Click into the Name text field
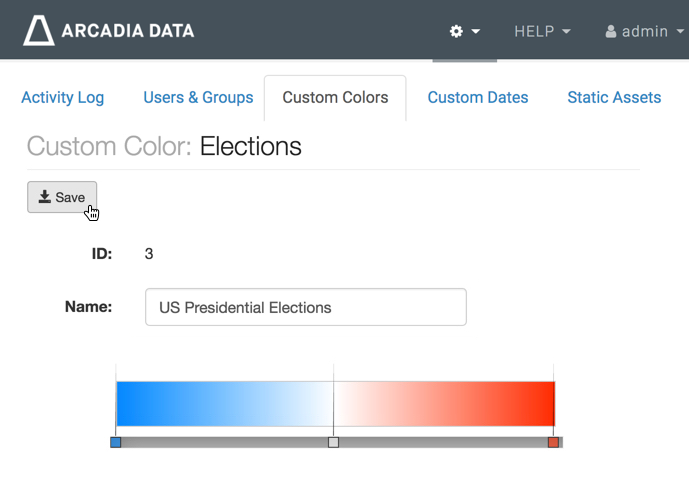This screenshot has height=500, width=689. (x=305, y=307)
